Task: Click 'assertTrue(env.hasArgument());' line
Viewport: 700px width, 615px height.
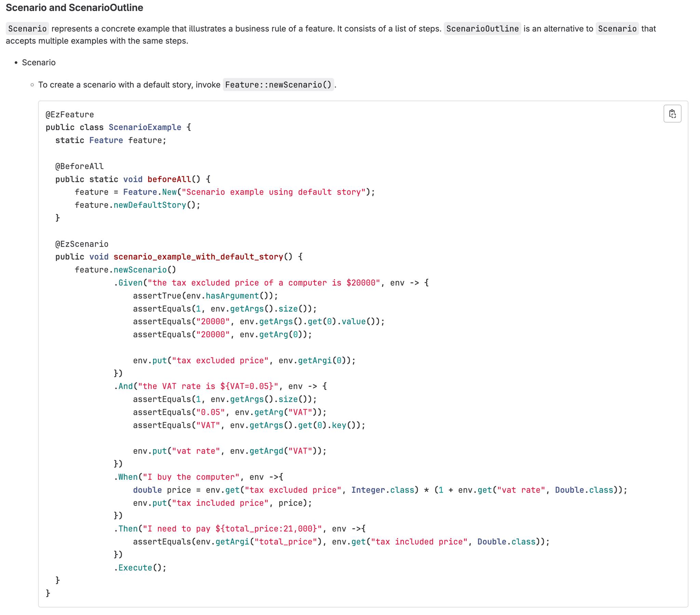Action: pyautogui.click(x=205, y=296)
